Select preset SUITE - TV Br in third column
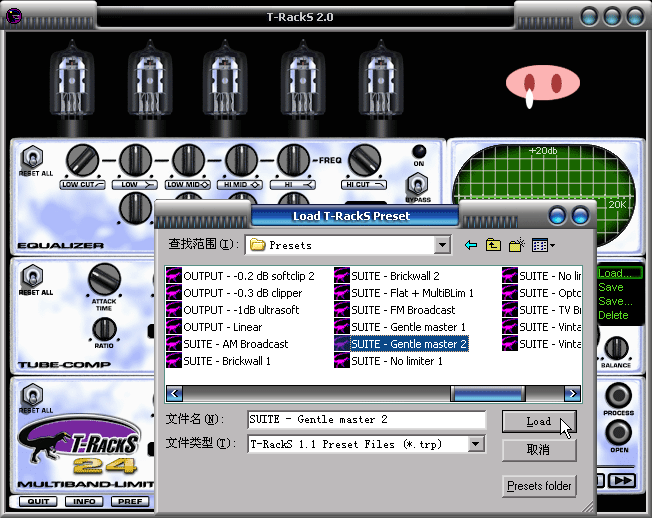Viewport: 652px width, 518px height. [541, 310]
